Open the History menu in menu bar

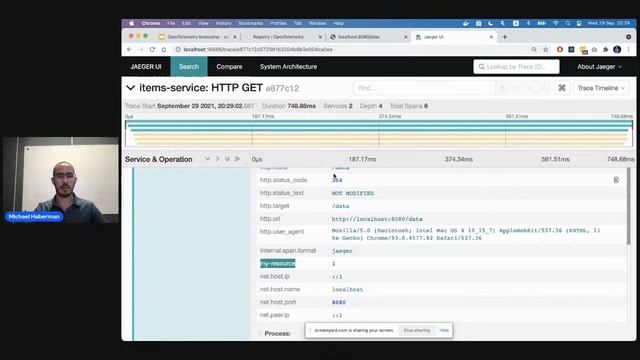(223, 23)
